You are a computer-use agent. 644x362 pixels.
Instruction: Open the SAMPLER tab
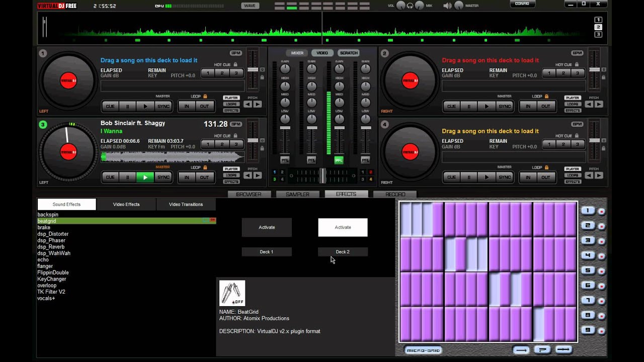pos(297,194)
